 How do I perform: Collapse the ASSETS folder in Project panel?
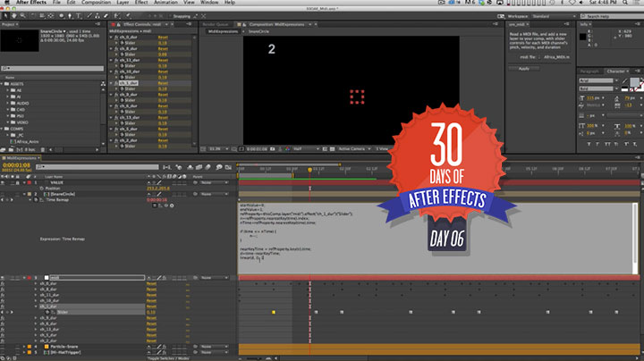tap(2, 84)
